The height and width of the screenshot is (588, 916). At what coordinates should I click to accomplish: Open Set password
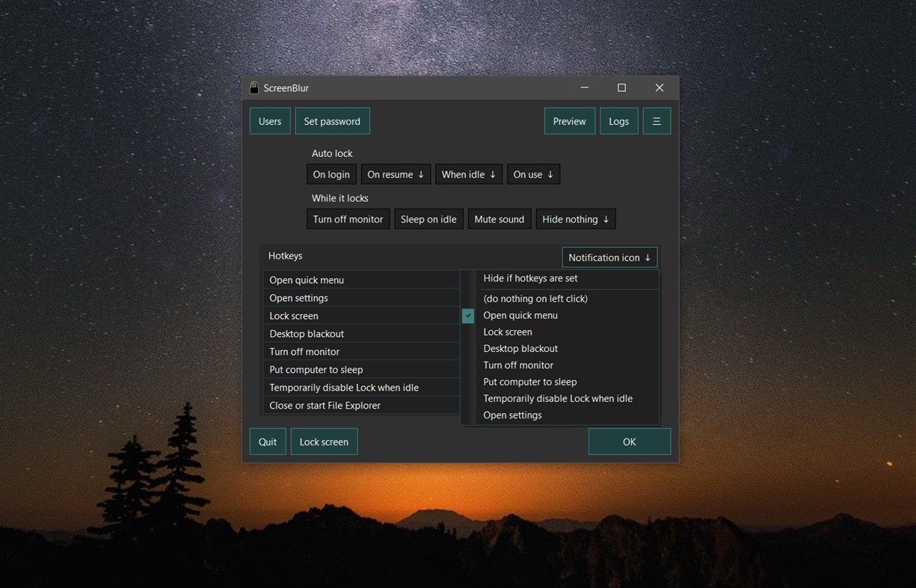(x=332, y=120)
